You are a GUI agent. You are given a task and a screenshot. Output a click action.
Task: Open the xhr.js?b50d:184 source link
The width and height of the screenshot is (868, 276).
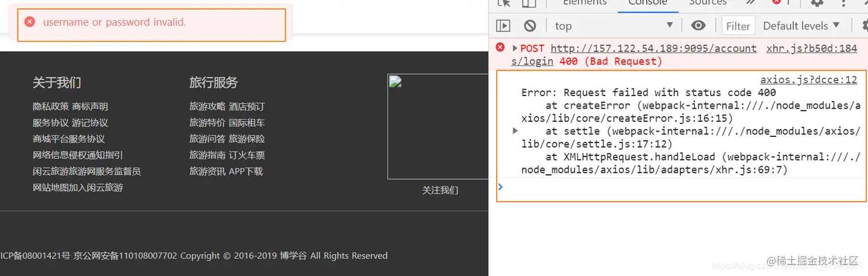(x=812, y=48)
